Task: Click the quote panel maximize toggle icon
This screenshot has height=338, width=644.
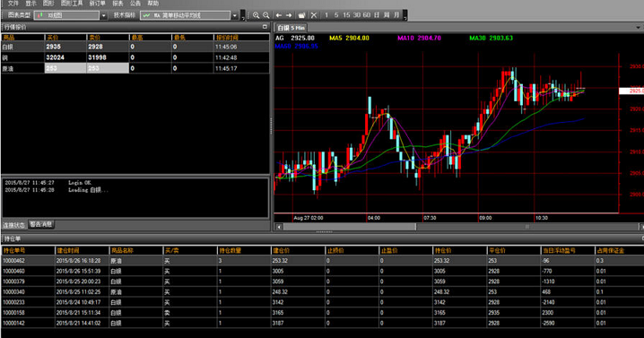Action: point(265,27)
